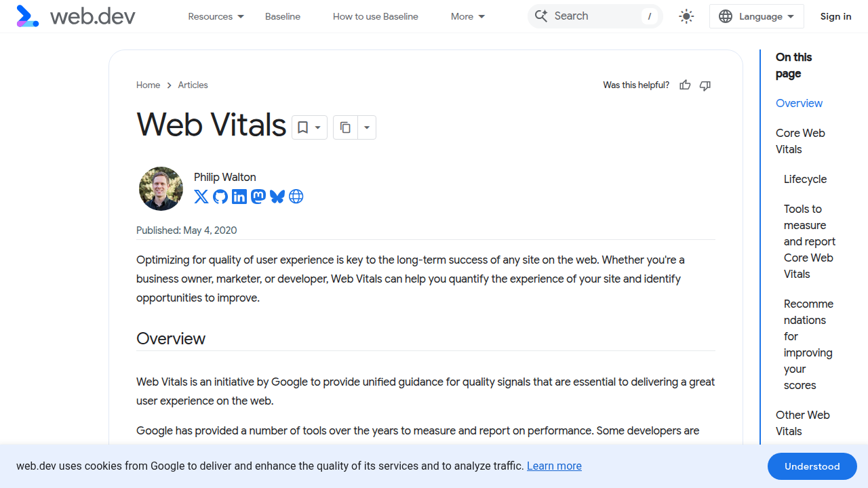The image size is (868, 488).
Task: Visit Philip Walton's personal website
Action: [x=296, y=197]
